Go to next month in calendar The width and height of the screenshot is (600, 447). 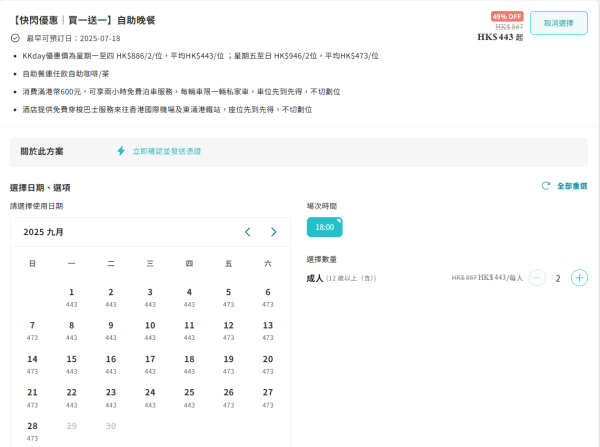point(273,232)
